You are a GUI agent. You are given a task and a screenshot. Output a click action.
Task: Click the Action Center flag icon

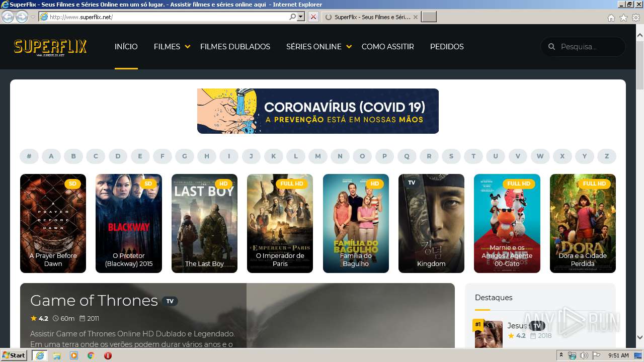point(596,355)
